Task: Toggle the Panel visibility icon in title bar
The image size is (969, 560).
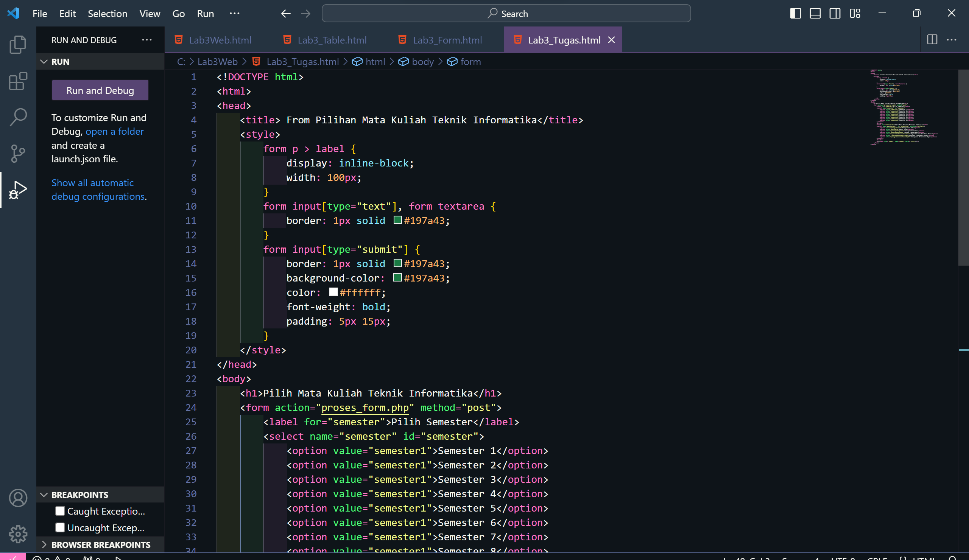Action: pyautogui.click(x=815, y=13)
